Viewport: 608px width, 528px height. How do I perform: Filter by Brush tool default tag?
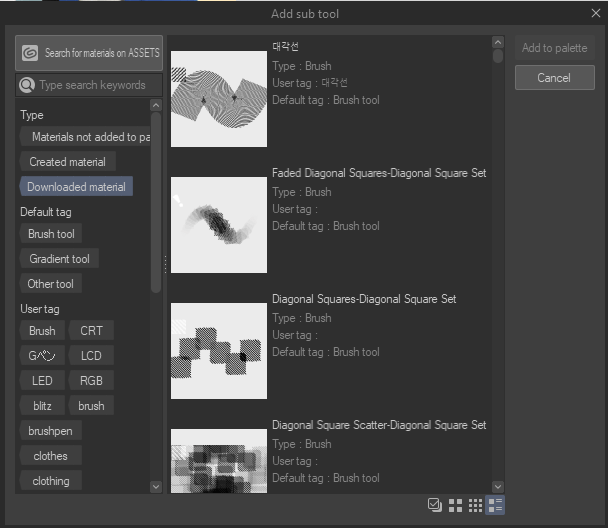(51, 234)
